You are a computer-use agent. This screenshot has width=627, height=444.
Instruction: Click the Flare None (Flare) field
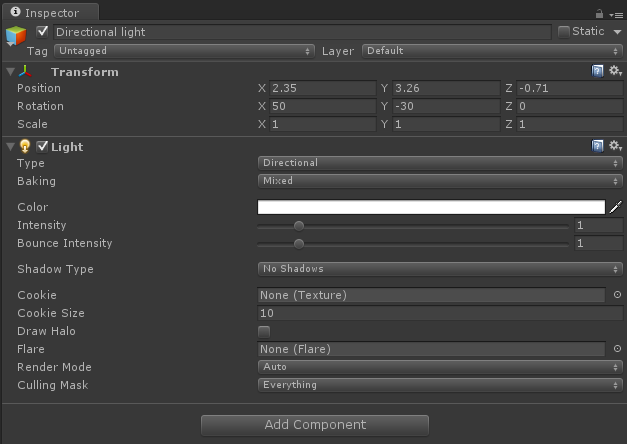point(431,349)
